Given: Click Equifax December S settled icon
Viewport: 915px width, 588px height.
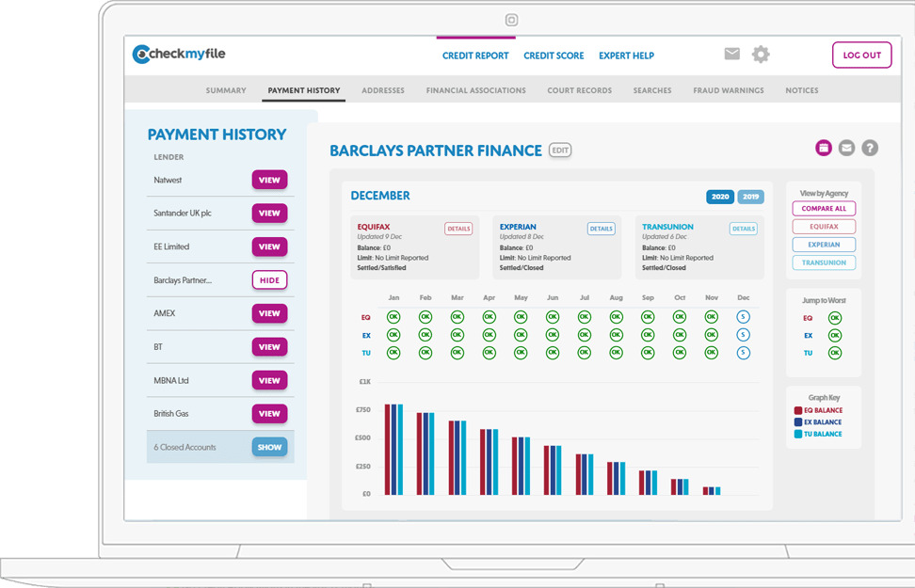Looking at the screenshot, I should coord(743,317).
